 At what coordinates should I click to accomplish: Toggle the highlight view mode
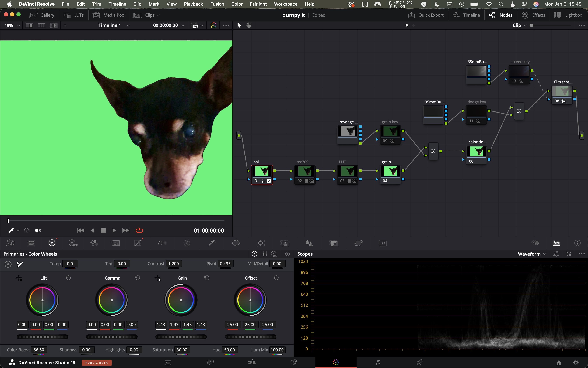(53, 26)
